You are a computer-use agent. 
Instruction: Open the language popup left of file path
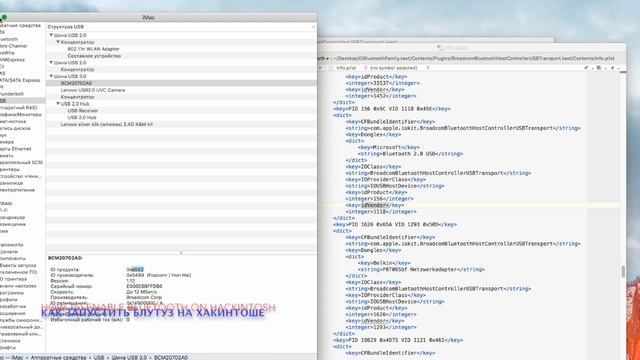point(323,58)
